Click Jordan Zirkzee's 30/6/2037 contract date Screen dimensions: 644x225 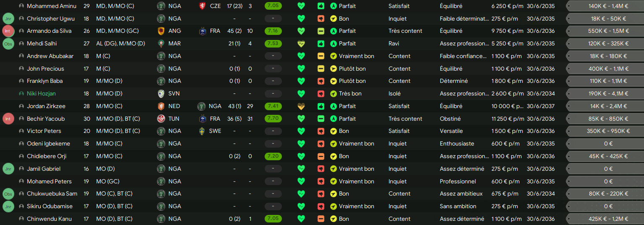pos(541,106)
